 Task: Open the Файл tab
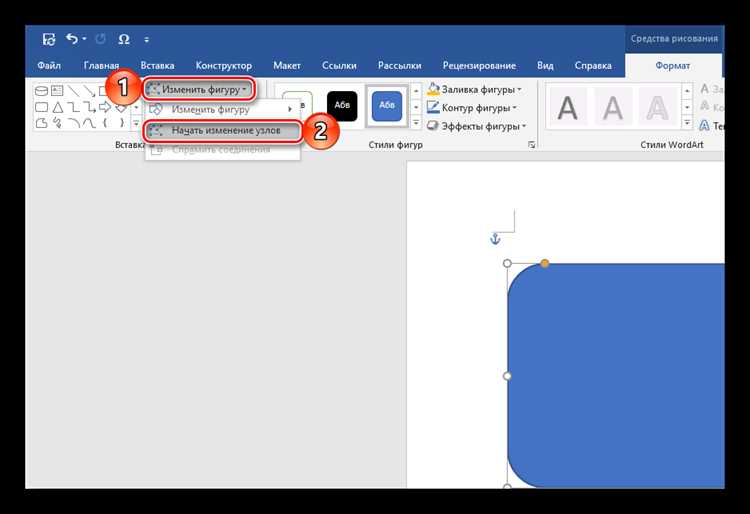49,66
